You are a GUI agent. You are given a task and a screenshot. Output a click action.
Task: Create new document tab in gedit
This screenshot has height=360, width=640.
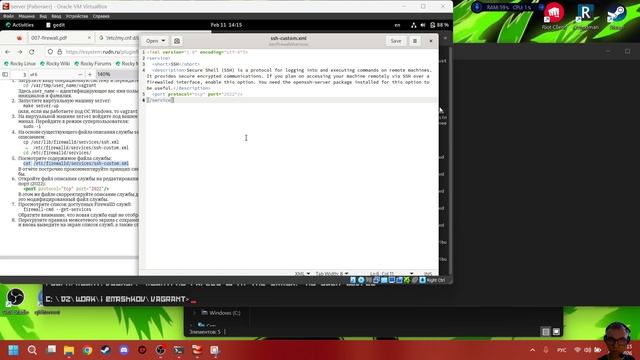point(177,41)
